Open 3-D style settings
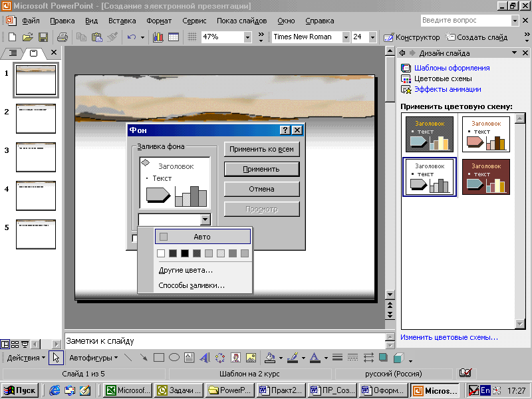The height and width of the screenshot is (399, 532). coord(399,358)
